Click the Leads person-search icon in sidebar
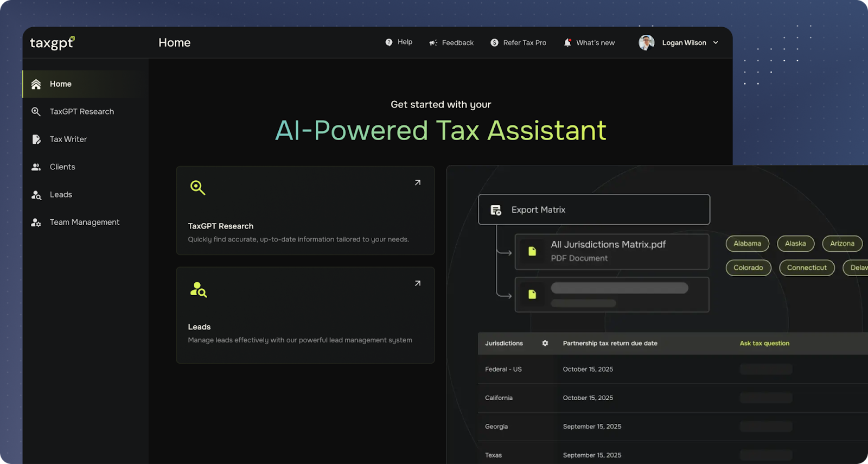Viewport: 868px width, 464px height. coord(36,195)
